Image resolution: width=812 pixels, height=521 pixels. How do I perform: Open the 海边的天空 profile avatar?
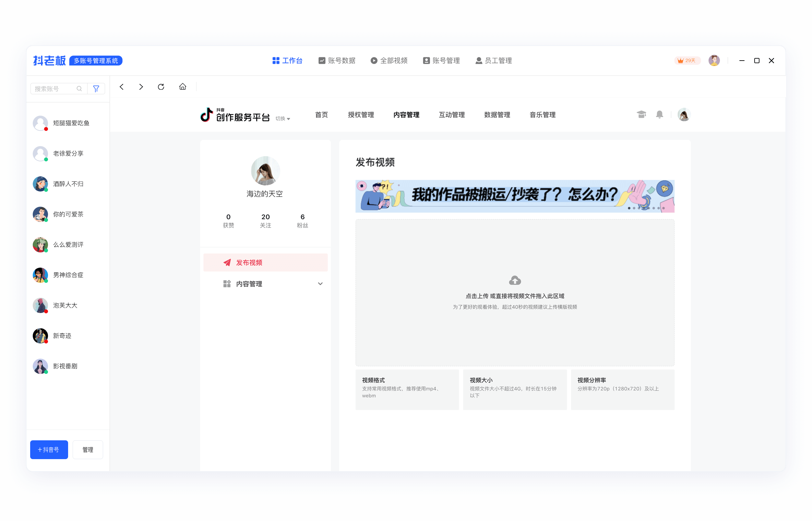coord(265,171)
